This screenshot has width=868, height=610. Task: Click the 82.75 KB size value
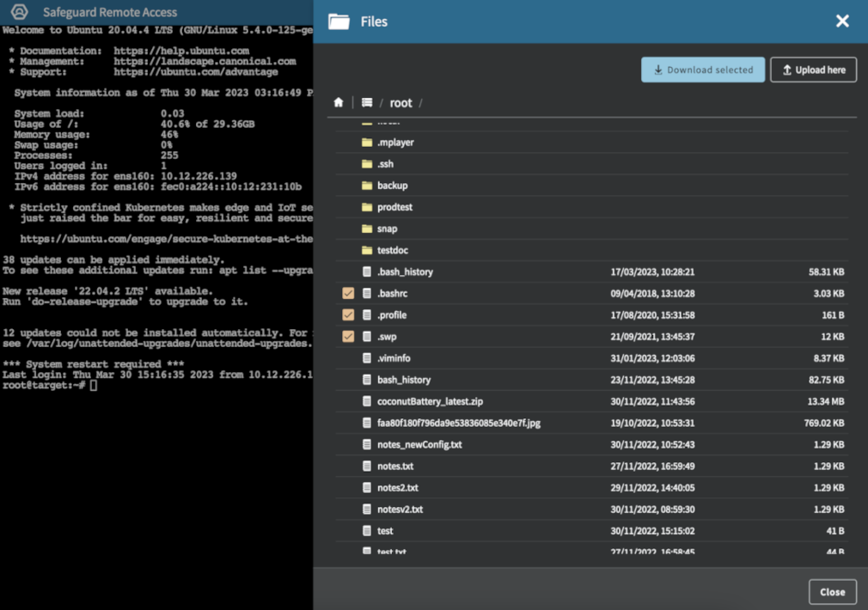click(x=827, y=380)
